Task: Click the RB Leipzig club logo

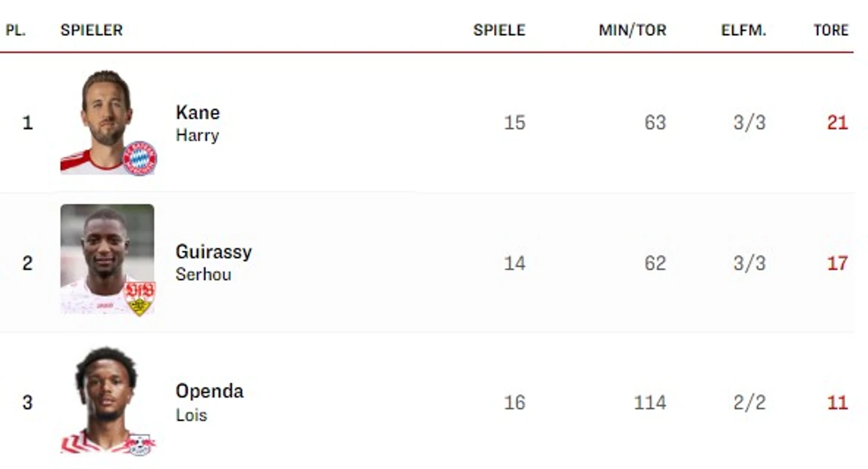Action: [x=140, y=444]
